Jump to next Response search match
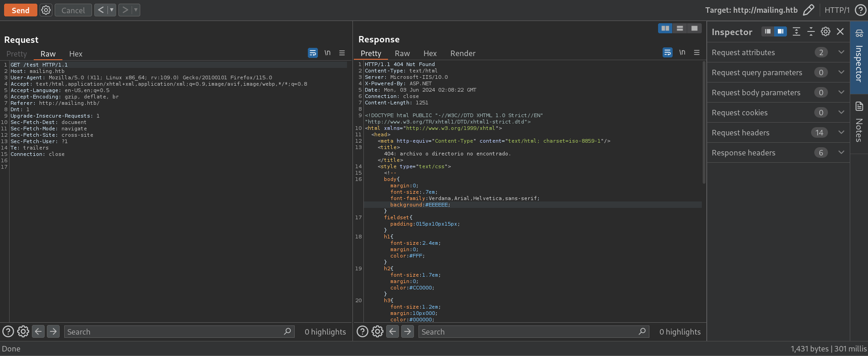Screen dimensions: 868x356 point(408,331)
